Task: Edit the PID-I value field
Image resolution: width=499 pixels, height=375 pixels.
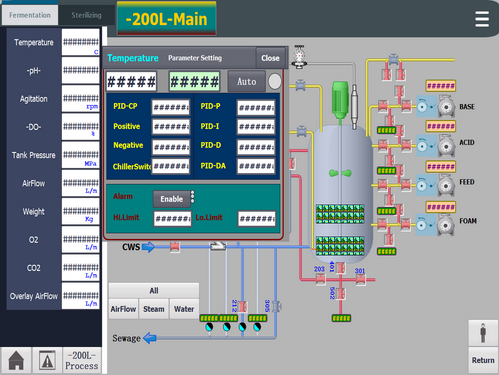Action: tap(256, 127)
